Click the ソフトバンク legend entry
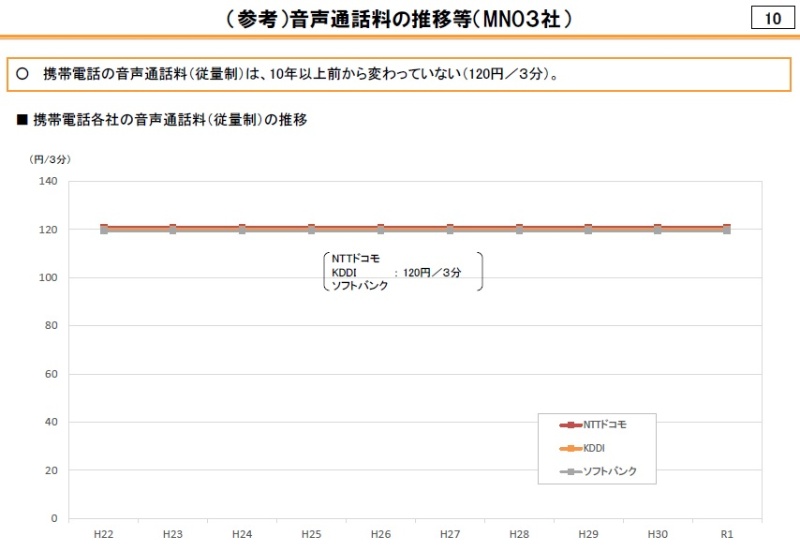 coord(598,471)
